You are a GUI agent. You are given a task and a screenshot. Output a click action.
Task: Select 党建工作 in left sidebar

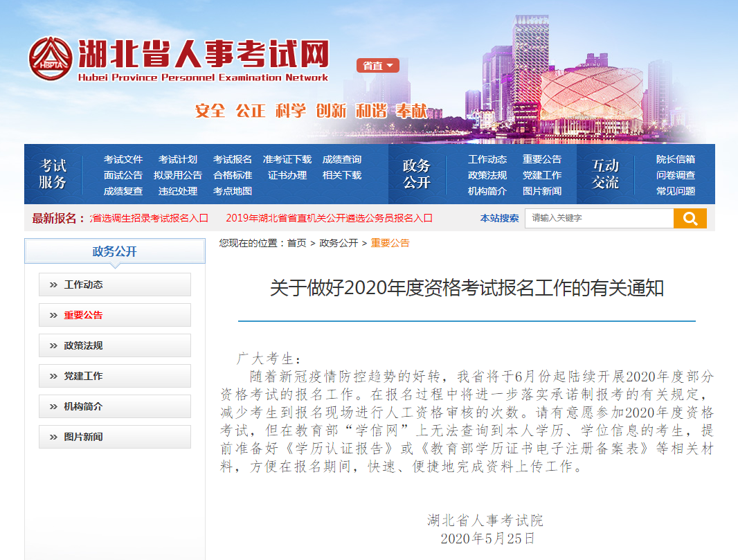115,376
